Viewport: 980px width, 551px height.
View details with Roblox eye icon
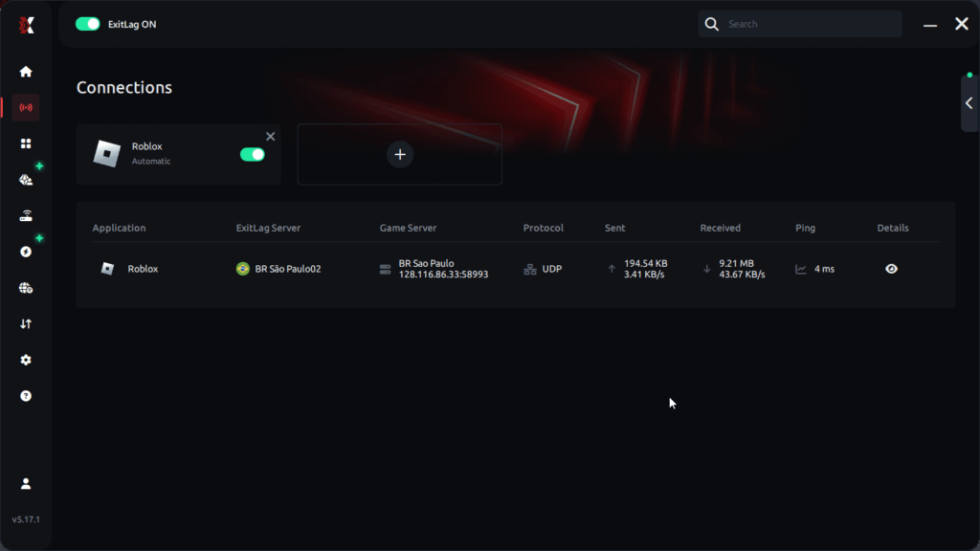[x=891, y=269]
